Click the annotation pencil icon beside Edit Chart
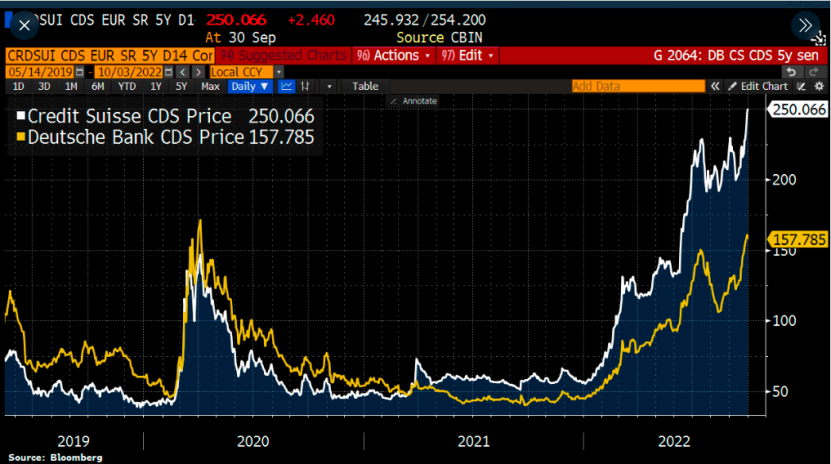 click(x=801, y=86)
